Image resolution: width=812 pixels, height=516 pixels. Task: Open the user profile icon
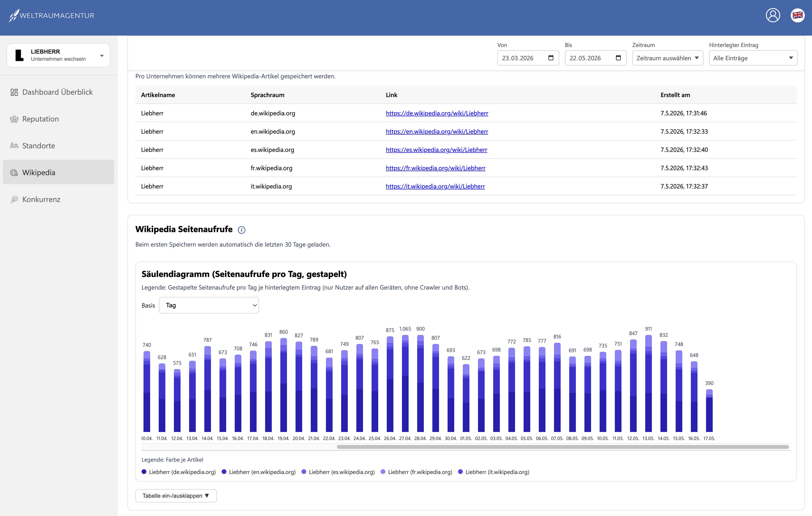pyautogui.click(x=773, y=15)
